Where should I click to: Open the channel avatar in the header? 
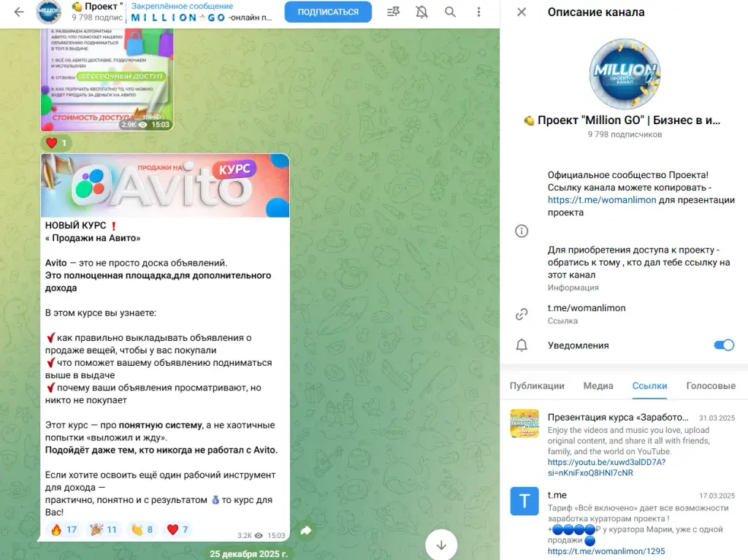(49, 12)
